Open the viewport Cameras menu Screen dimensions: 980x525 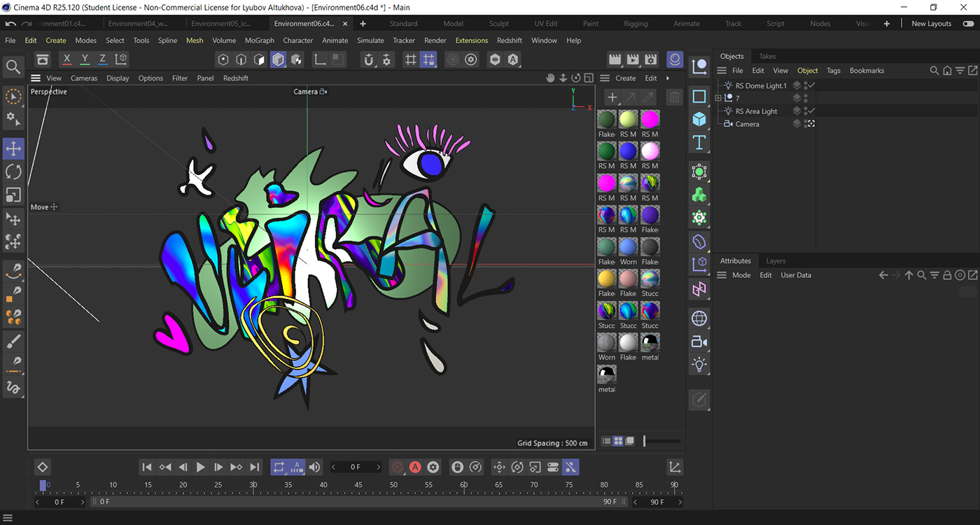84,78
